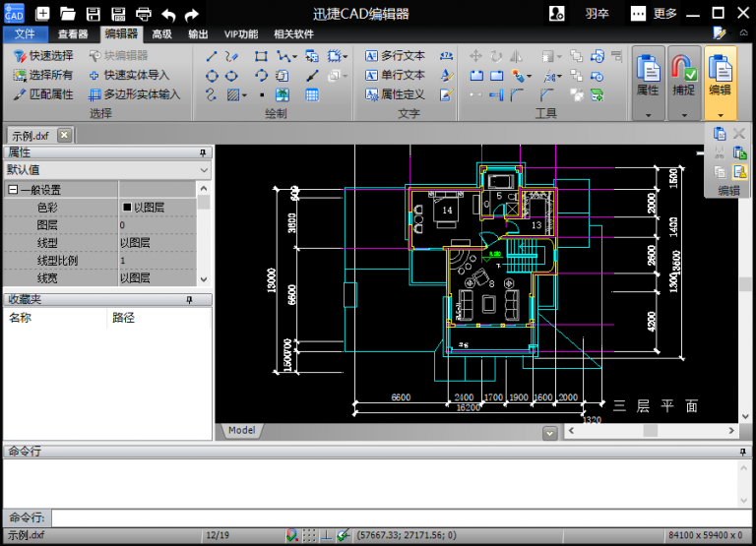Click the black 色彩 color swatch
The height and width of the screenshot is (546, 756).
pos(127,208)
